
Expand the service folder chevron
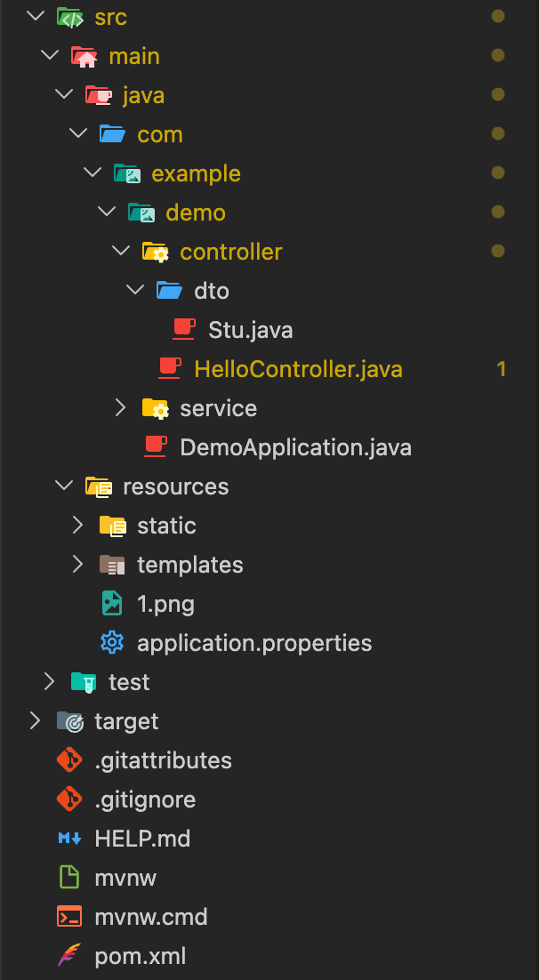click(120, 408)
